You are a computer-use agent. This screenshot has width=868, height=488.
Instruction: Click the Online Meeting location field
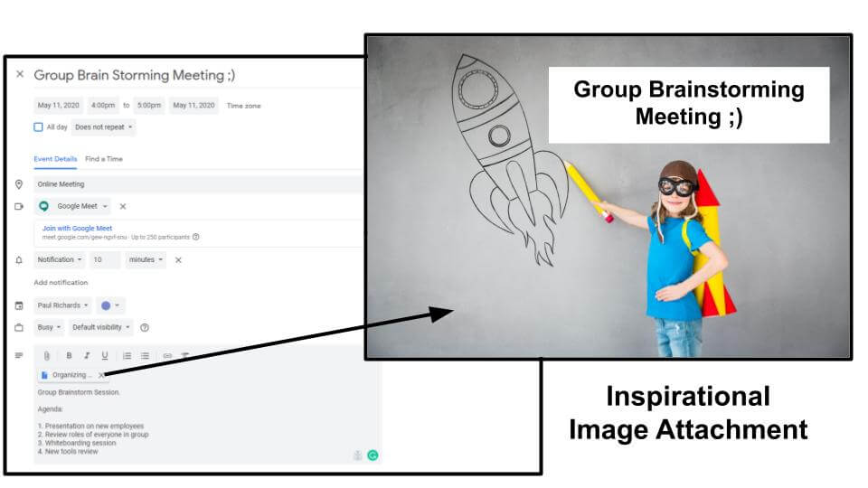(x=198, y=184)
